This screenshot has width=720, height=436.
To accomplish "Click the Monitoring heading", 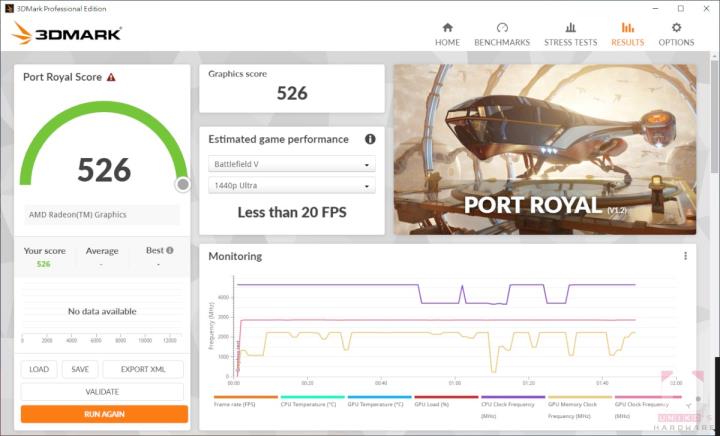I will 235,256.
